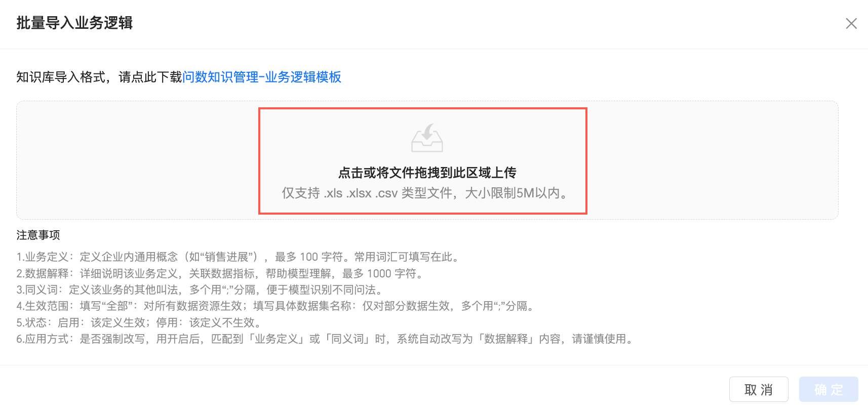Select the 2.数据解释 note line
Screen dimensions: 868x413
click(221, 273)
